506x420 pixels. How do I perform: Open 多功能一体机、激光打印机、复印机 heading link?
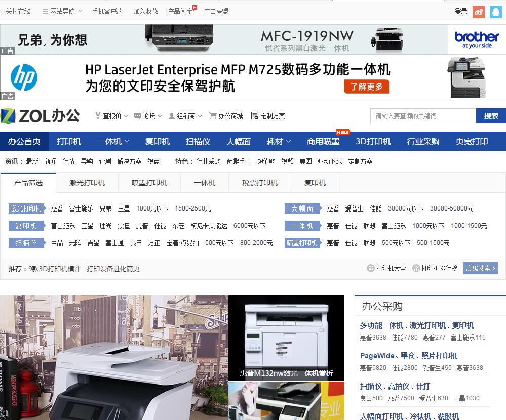click(417, 325)
